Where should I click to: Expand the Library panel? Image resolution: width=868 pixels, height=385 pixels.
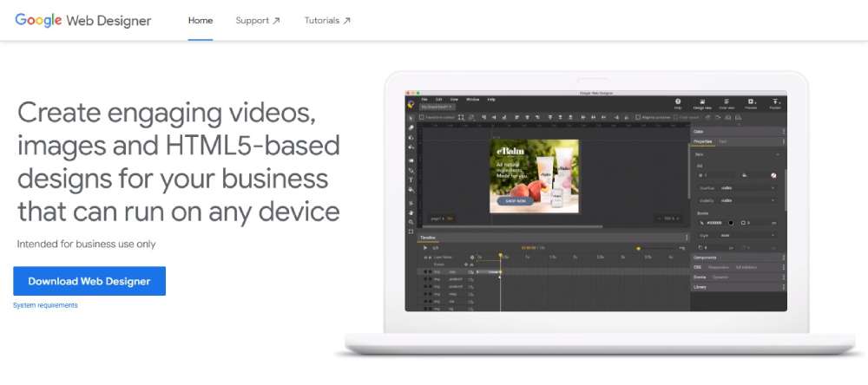[x=738, y=287]
